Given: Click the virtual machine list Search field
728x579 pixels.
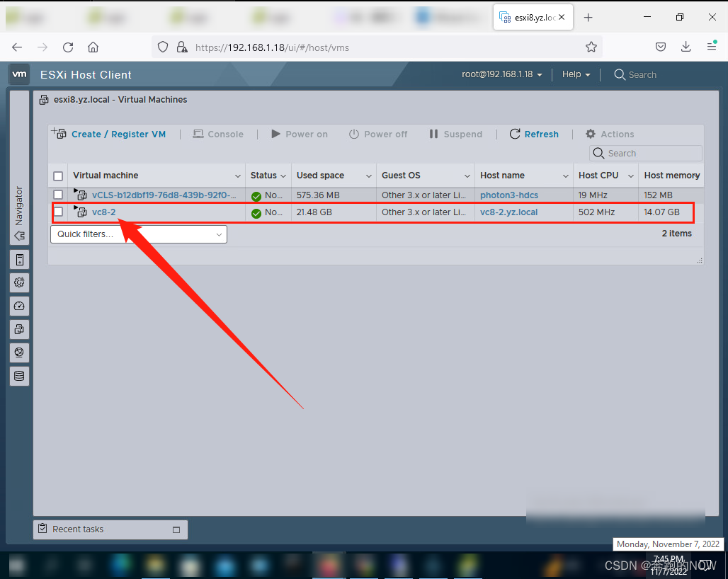Looking at the screenshot, I should (646, 153).
